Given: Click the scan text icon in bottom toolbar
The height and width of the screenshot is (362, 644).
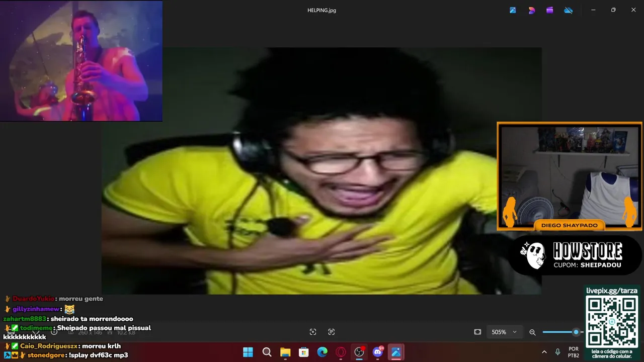Looking at the screenshot, I should (331, 332).
